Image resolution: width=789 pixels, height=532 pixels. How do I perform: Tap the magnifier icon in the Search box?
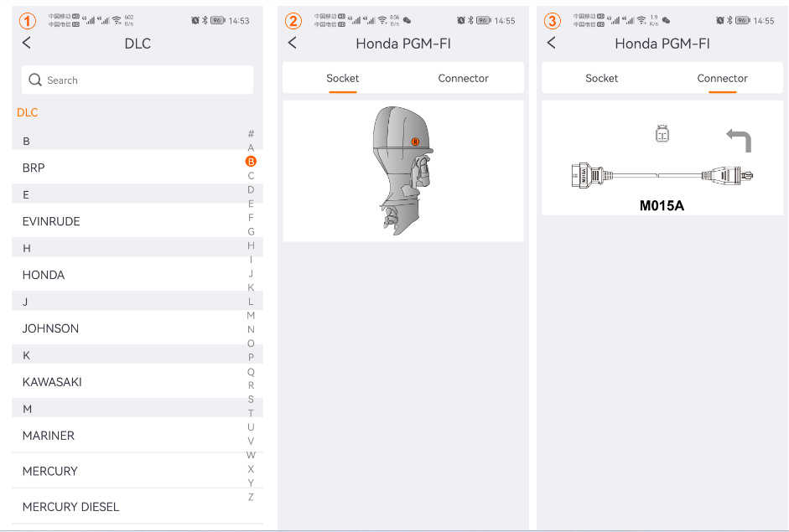34,80
